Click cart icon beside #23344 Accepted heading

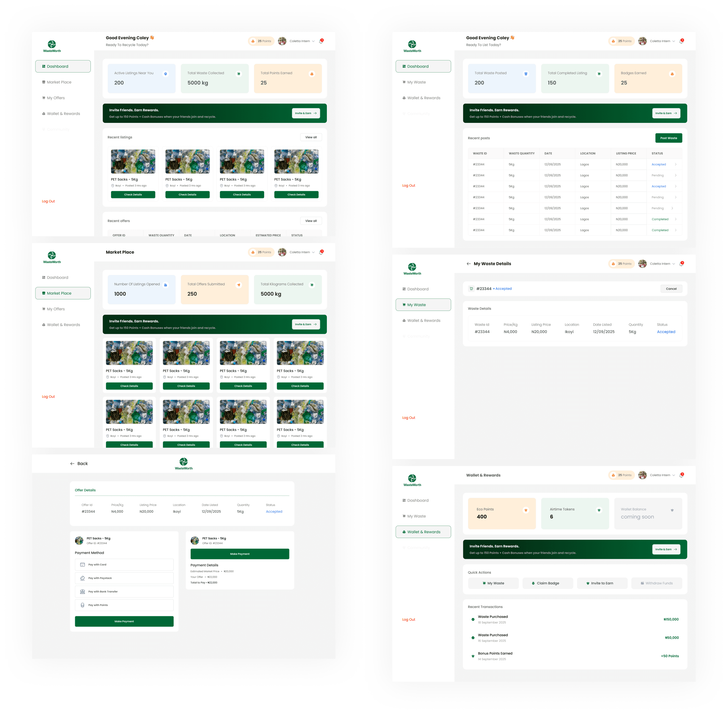pyautogui.click(x=471, y=289)
